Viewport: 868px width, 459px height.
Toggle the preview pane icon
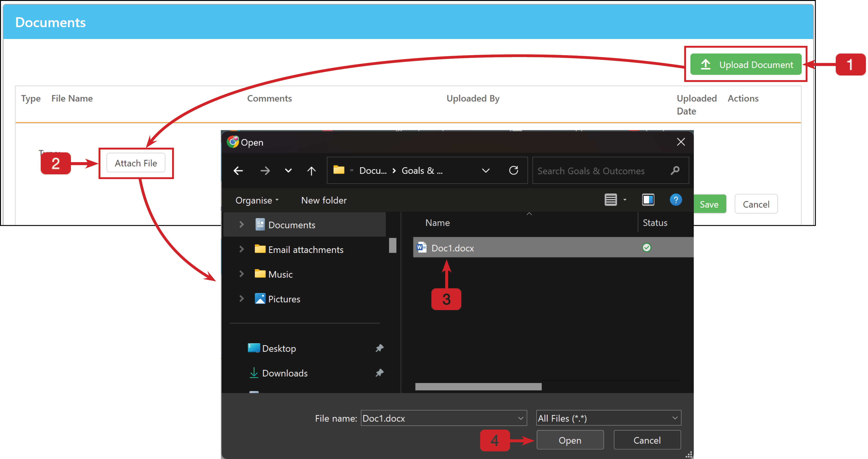648,200
